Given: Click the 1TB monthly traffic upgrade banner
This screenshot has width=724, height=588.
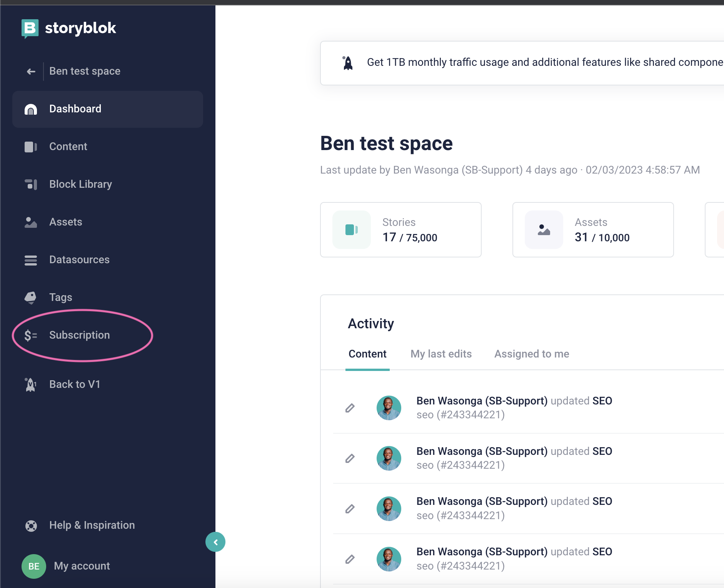Looking at the screenshot, I should (x=522, y=63).
